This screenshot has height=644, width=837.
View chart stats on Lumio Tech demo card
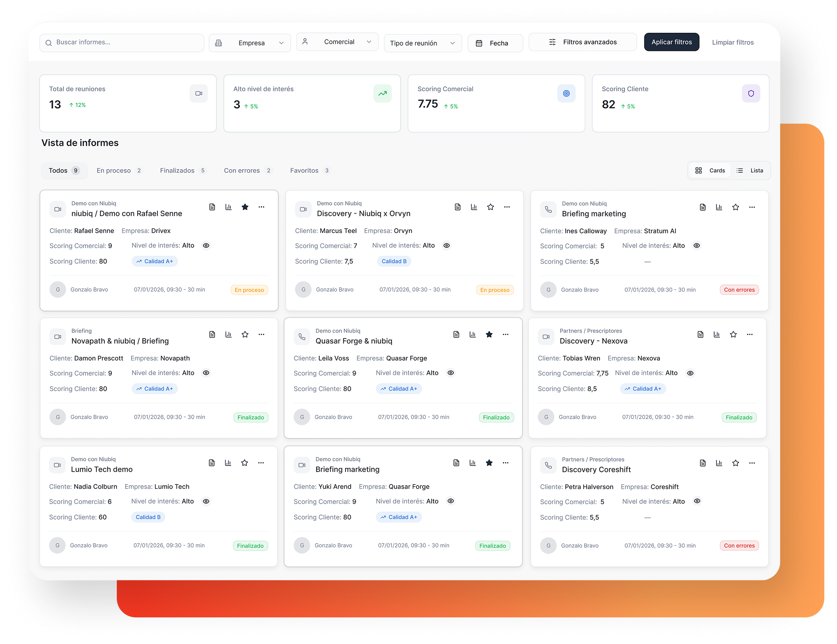pyautogui.click(x=228, y=463)
